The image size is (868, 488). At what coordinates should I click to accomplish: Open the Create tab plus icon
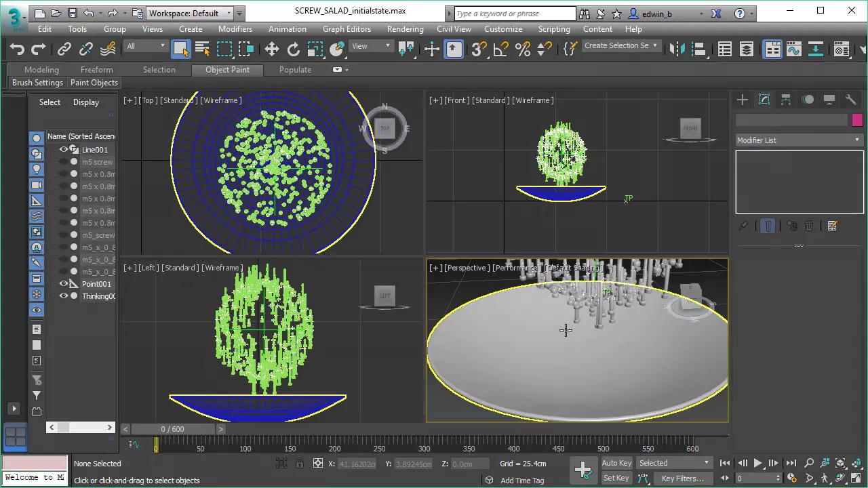pyautogui.click(x=743, y=100)
